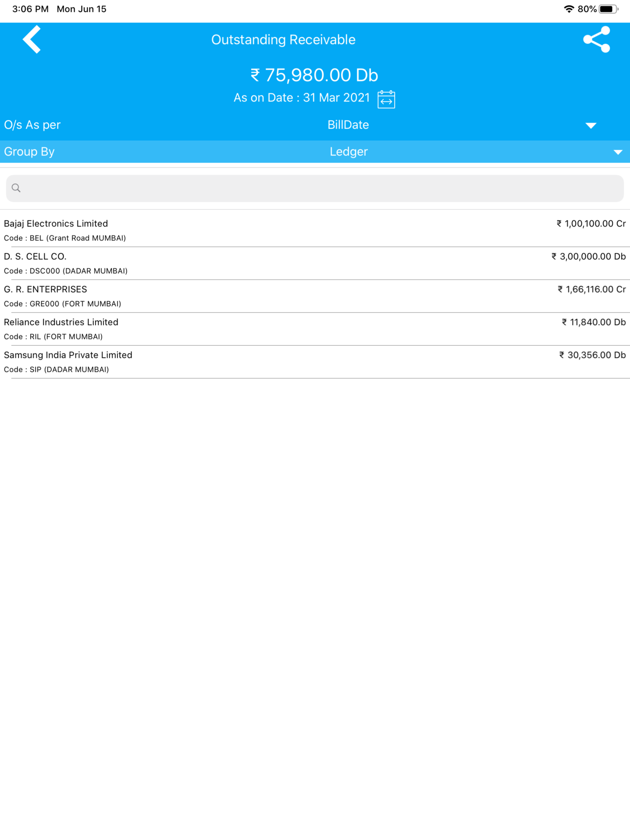The width and height of the screenshot is (630, 840).
Task: Tap total ₹ 75,980.00 Db amount
Action: pyautogui.click(x=314, y=75)
